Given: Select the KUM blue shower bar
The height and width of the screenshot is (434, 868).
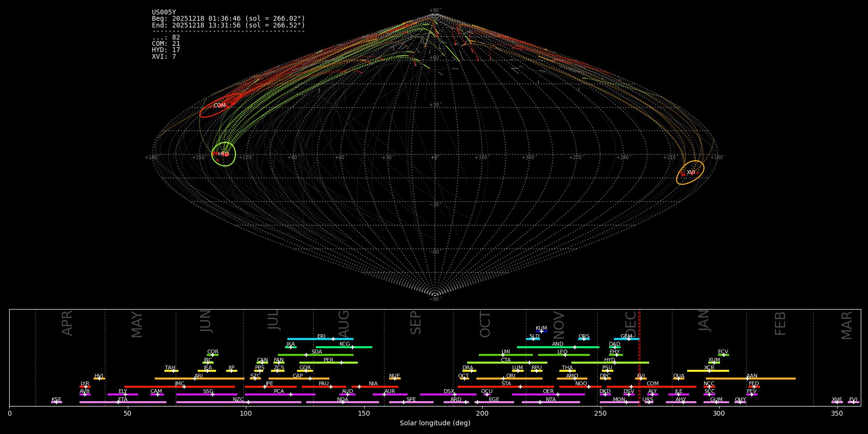Looking at the screenshot, I should (542, 331).
